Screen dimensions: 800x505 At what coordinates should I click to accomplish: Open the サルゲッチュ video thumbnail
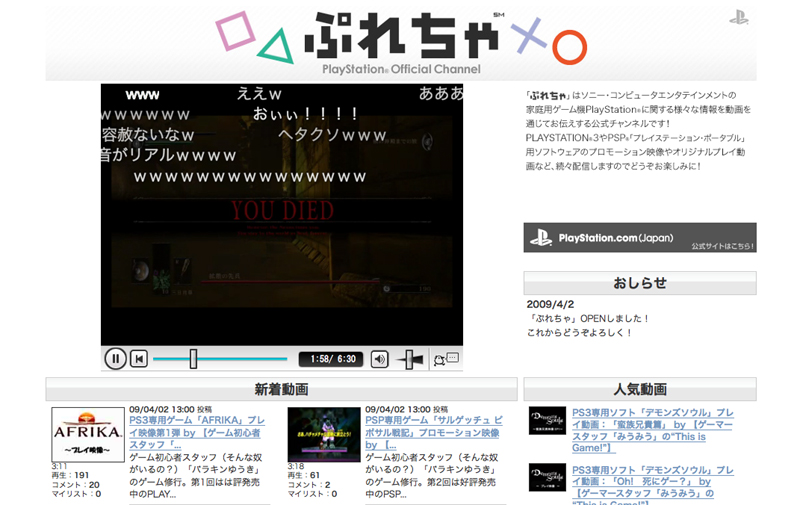coord(324,435)
